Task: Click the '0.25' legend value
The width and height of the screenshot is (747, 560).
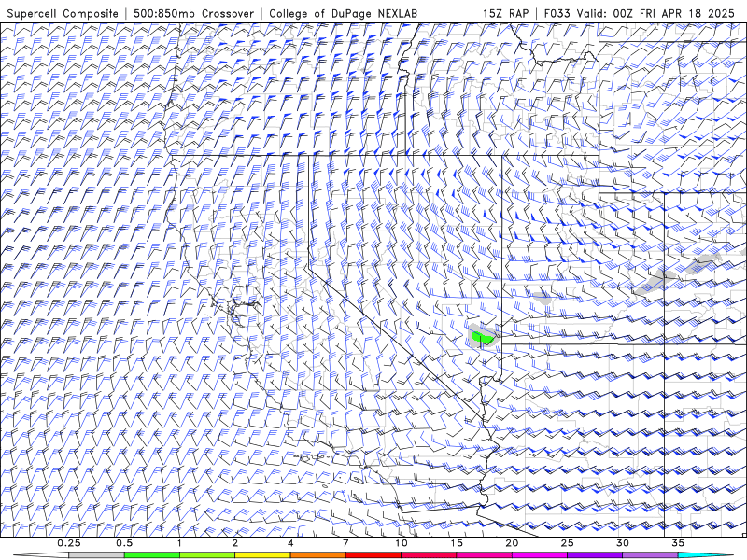Action: [x=69, y=543]
